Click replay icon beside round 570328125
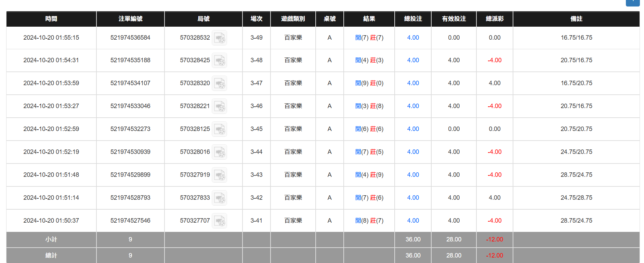 point(219,129)
